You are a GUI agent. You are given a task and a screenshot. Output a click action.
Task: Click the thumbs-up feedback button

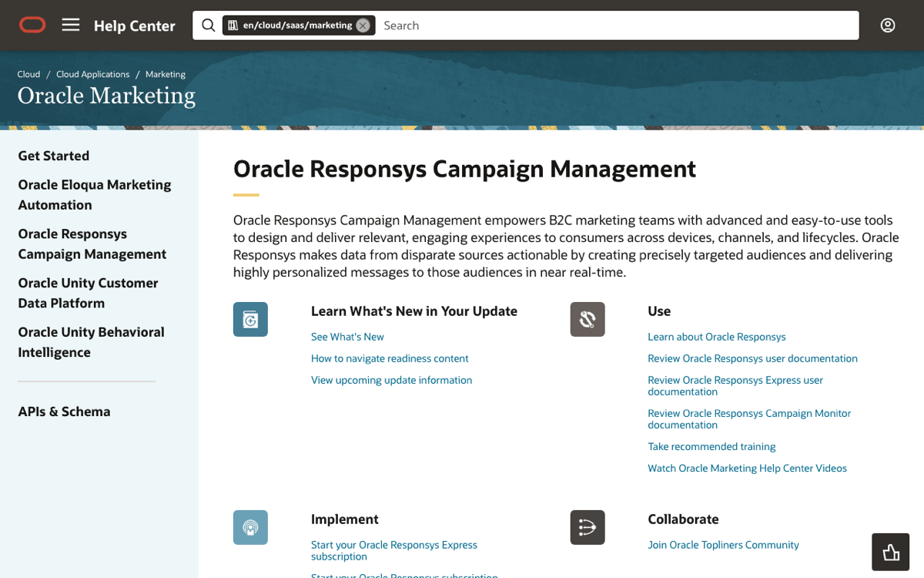click(891, 552)
